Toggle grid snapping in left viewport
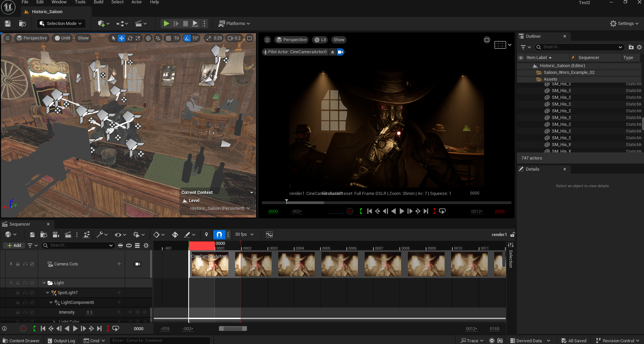 click(168, 38)
